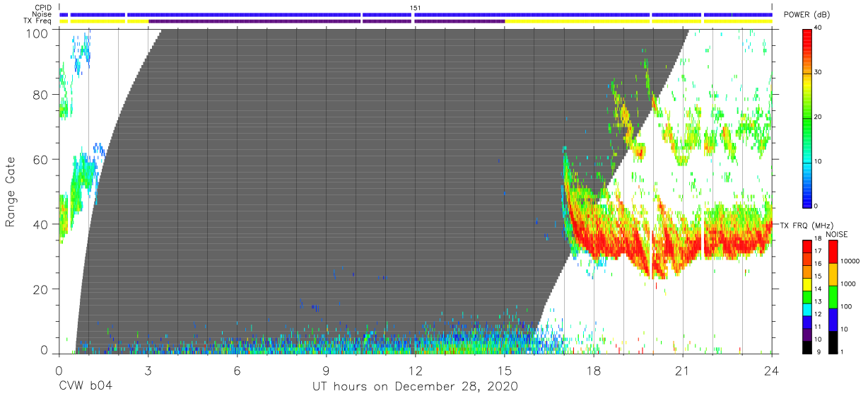Click y-axis tick label 60
The height and width of the screenshot is (401, 868).
[x=41, y=159]
